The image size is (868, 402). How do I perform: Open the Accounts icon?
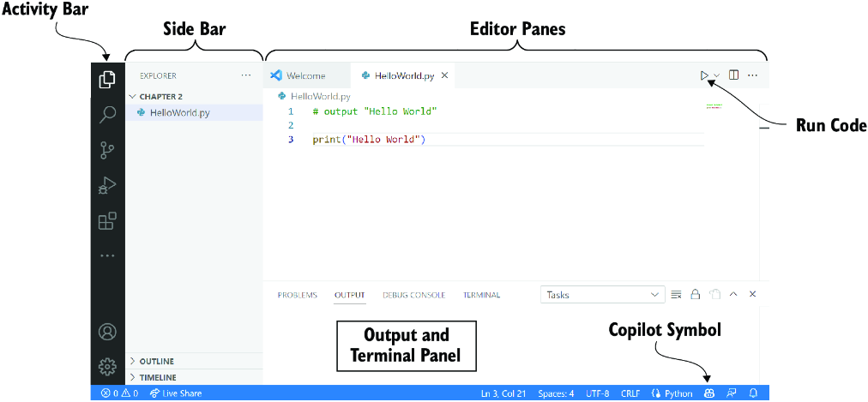click(x=107, y=332)
